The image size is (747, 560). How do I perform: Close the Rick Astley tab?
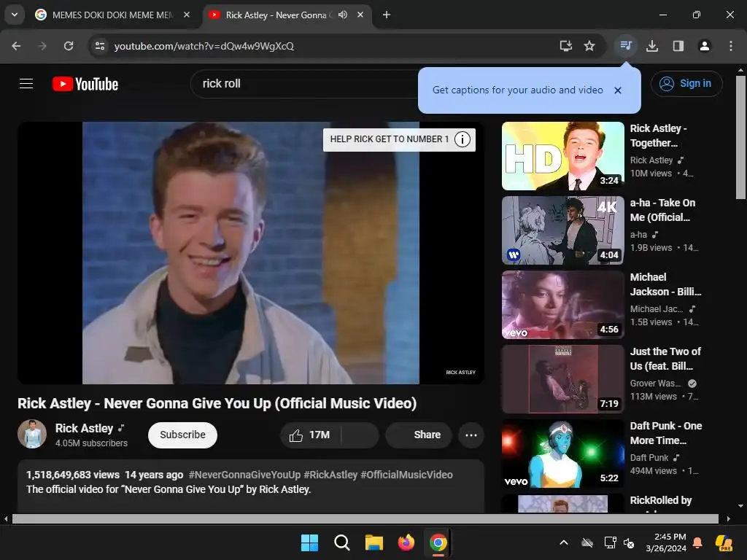360,15
